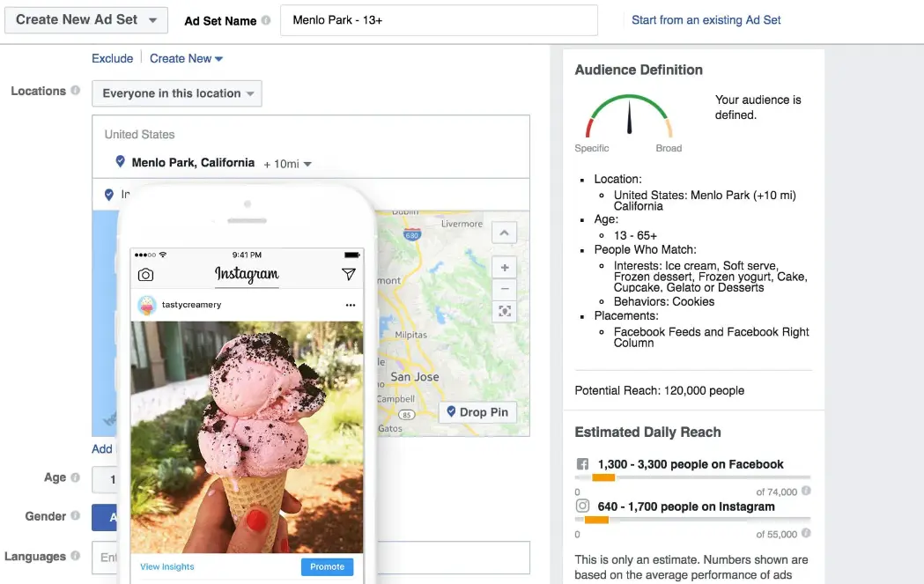Open the Create New audience menu

(187, 58)
